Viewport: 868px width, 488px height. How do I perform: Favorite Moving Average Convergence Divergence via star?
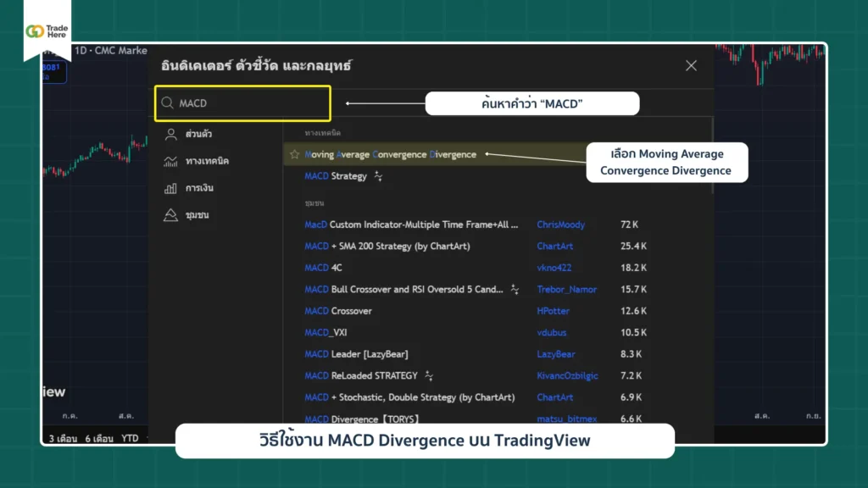(x=294, y=154)
